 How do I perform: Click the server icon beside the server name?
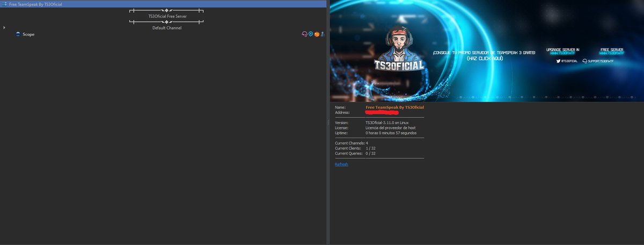(5, 4)
